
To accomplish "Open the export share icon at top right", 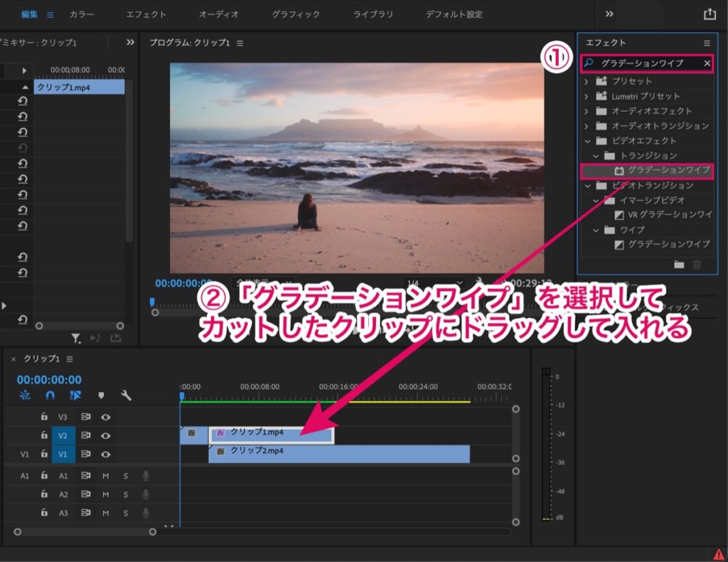I will coord(710,14).
